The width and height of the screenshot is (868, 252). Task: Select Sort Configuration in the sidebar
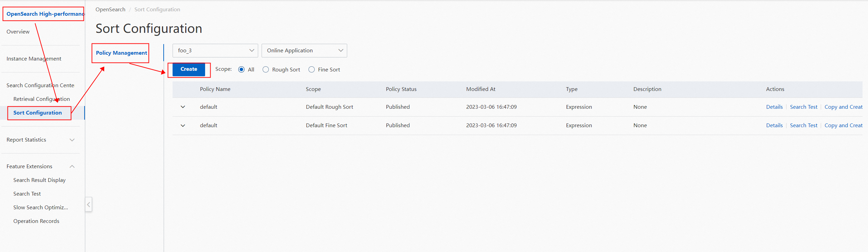(x=38, y=113)
